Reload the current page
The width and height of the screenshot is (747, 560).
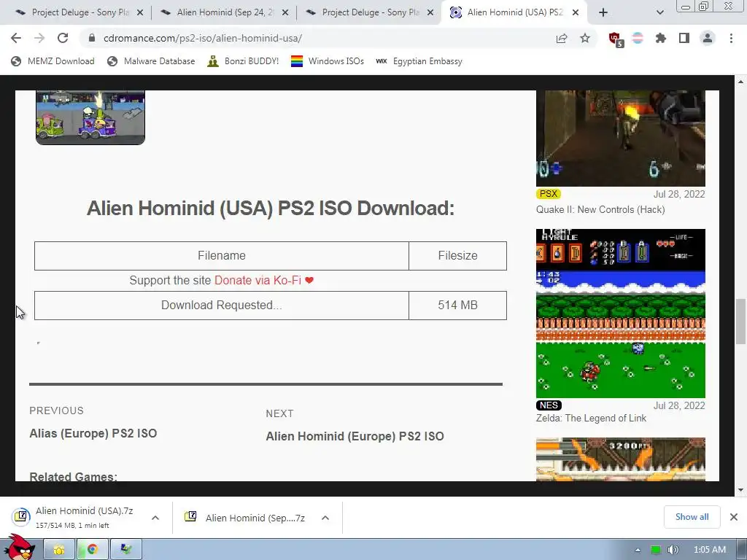[63, 38]
